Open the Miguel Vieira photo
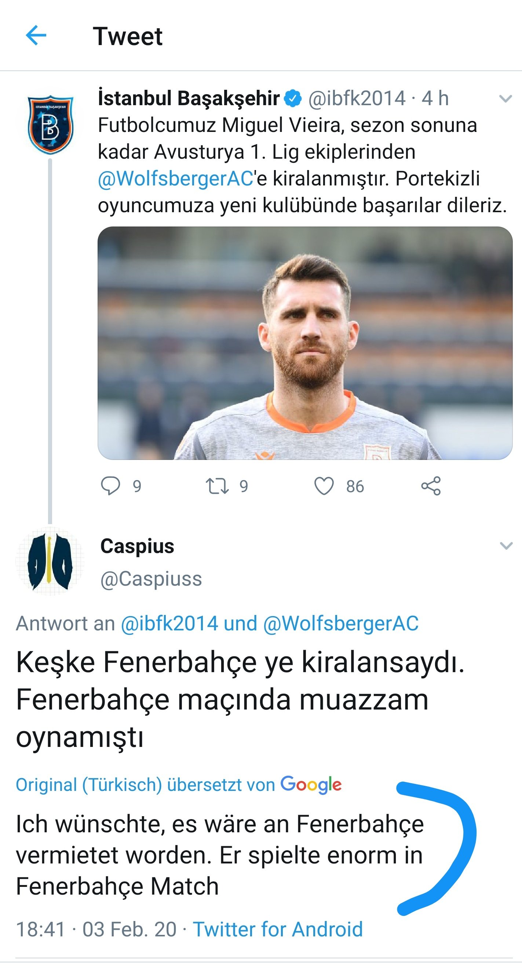 tap(305, 343)
